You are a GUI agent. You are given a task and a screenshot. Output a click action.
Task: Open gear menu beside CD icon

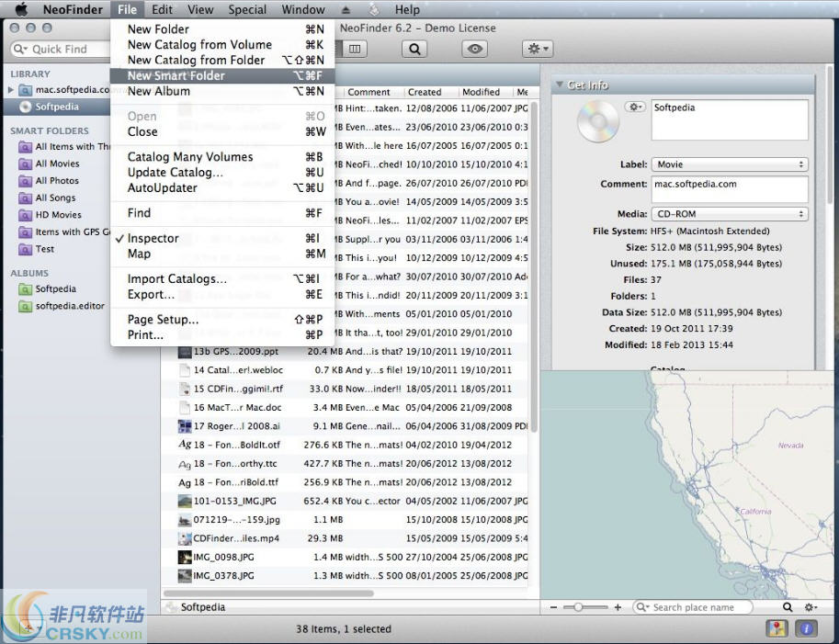[x=635, y=107]
